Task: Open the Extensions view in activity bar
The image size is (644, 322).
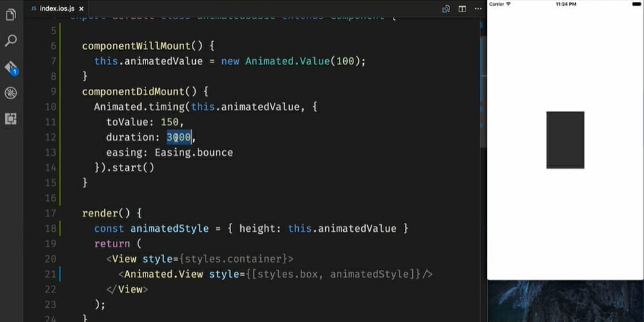Action: 11,119
